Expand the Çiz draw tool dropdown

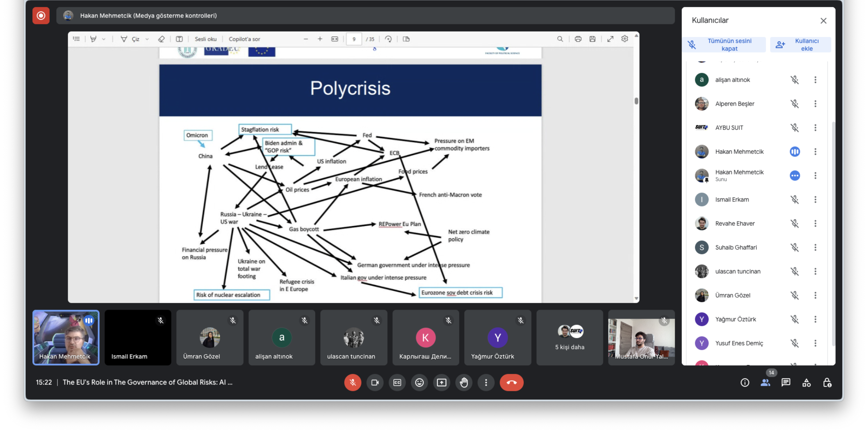[x=147, y=39]
